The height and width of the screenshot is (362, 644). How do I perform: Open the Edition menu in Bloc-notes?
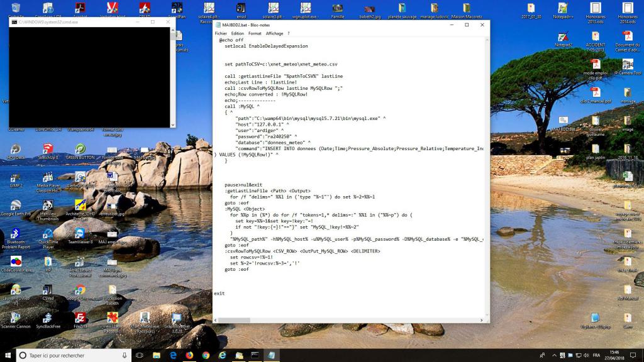point(237,33)
